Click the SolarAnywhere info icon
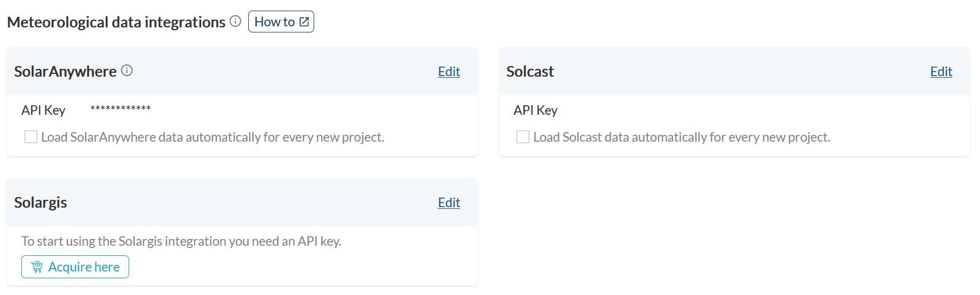Screen dimensions: 980x295 (x=127, y=71)
